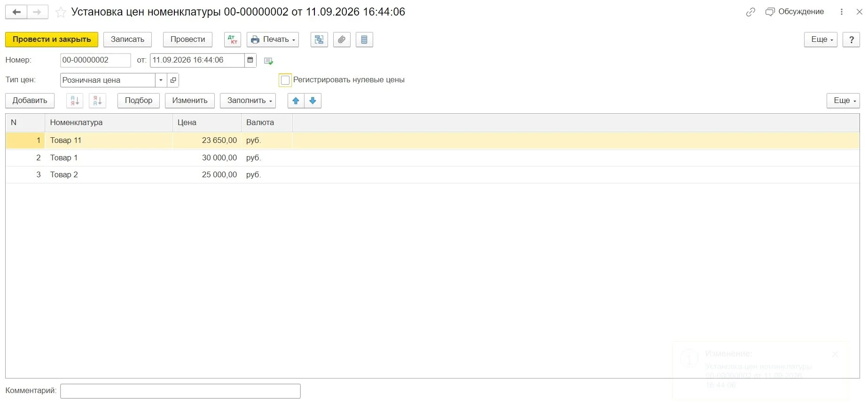Viewport: 868px width, 402px height.
Task: Go forward with the right arrow
Action: (x=38, y=12)
